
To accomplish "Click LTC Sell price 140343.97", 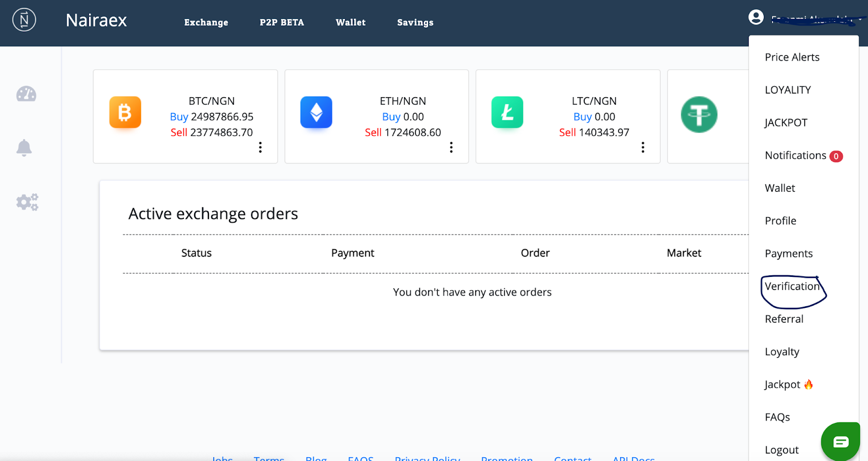I will [594, 132].
